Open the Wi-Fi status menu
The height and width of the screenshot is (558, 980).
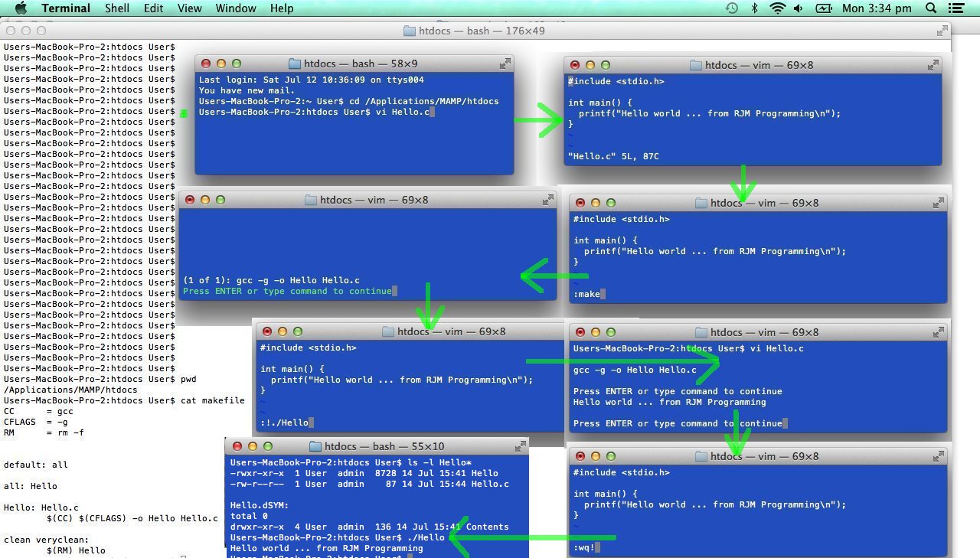pyautogui.click(x=778, y=8)
